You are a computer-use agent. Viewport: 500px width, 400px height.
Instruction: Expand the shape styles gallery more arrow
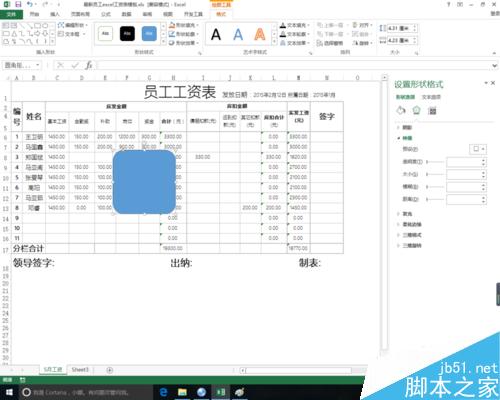pyautogui.click(x=163, y=42)
